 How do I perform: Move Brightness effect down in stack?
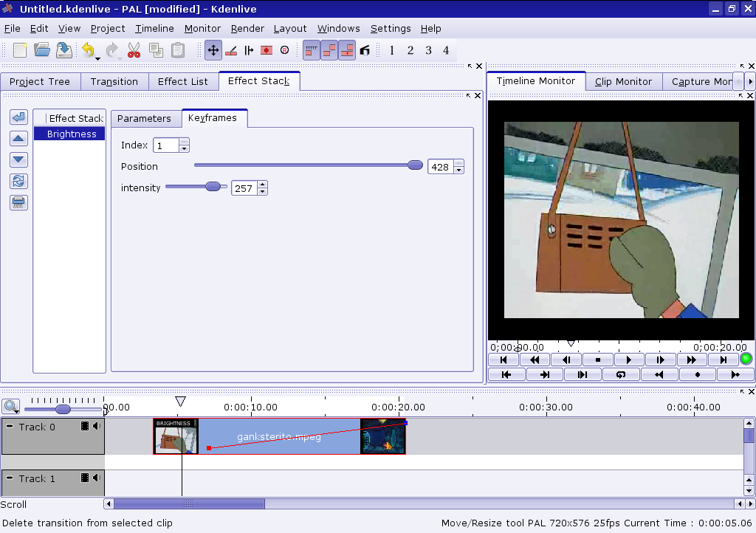(19, 159)
